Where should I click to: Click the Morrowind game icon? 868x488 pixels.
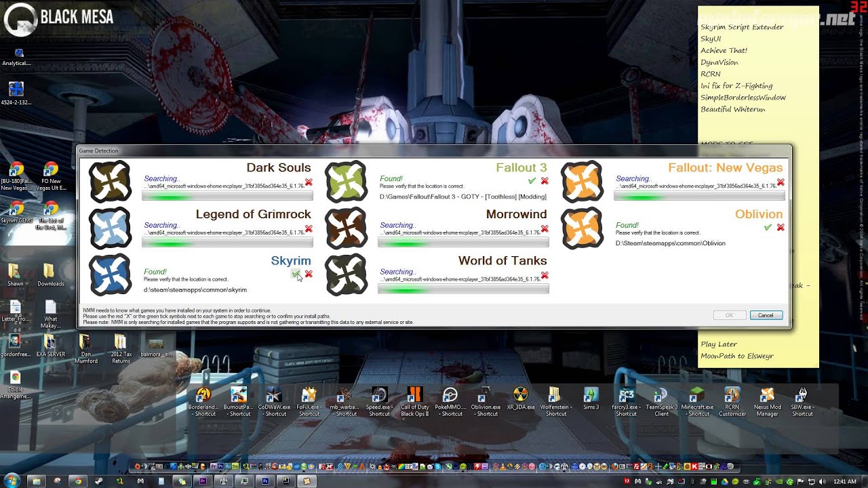(346, 228)
